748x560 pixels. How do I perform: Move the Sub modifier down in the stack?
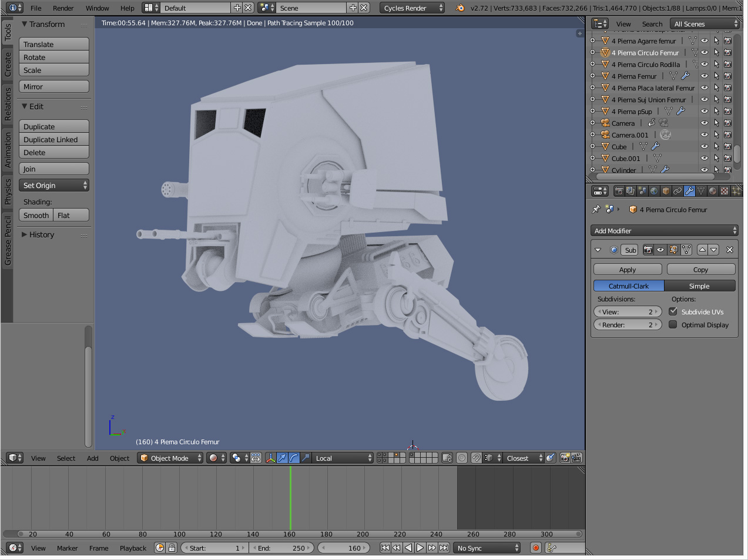pyautogui.click(x=714, y=250)
